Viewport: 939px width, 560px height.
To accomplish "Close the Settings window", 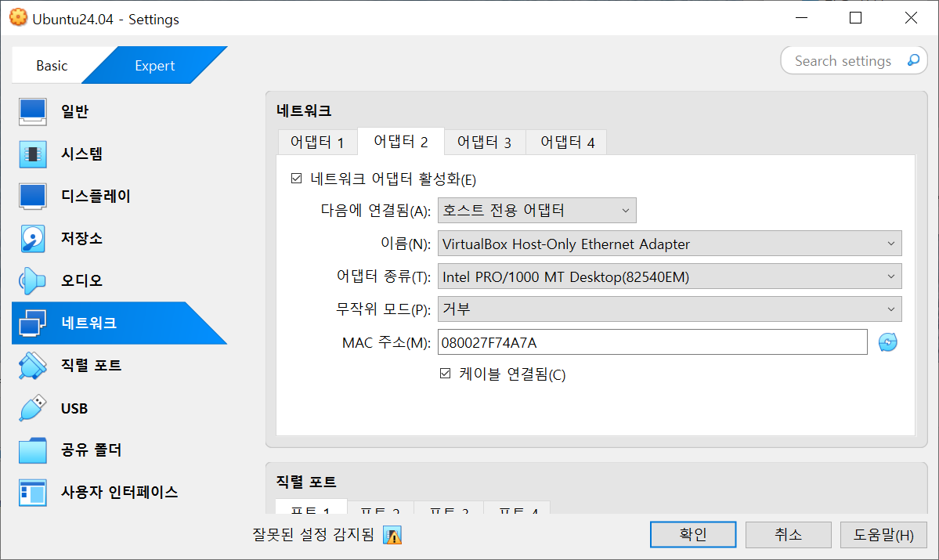I will (911, 18).
